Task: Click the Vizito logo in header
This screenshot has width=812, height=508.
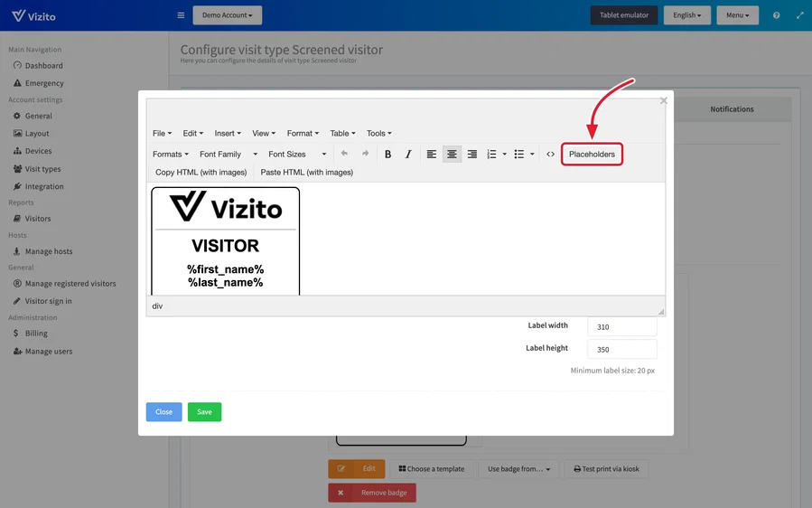Action: pyautogui.click(x=33, y=15)
